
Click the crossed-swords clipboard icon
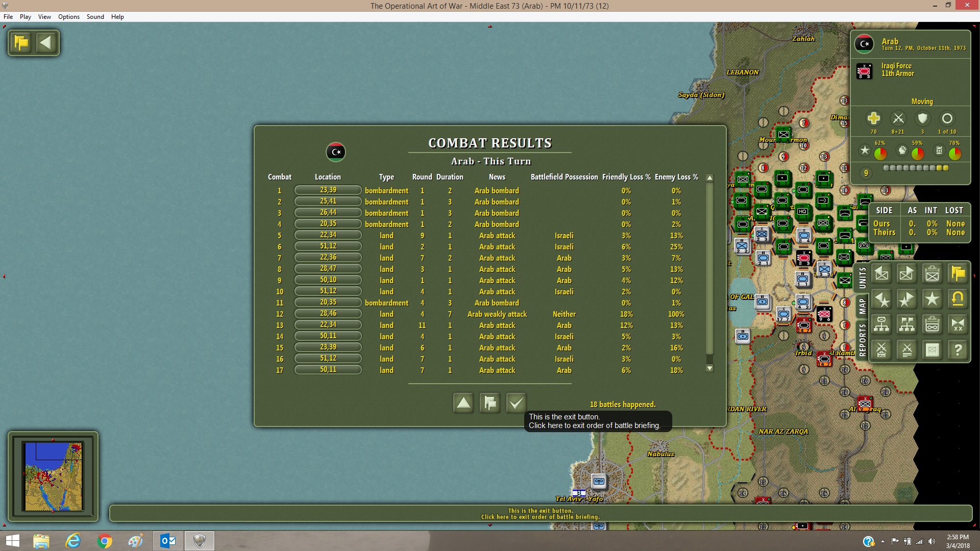(881, 350)
